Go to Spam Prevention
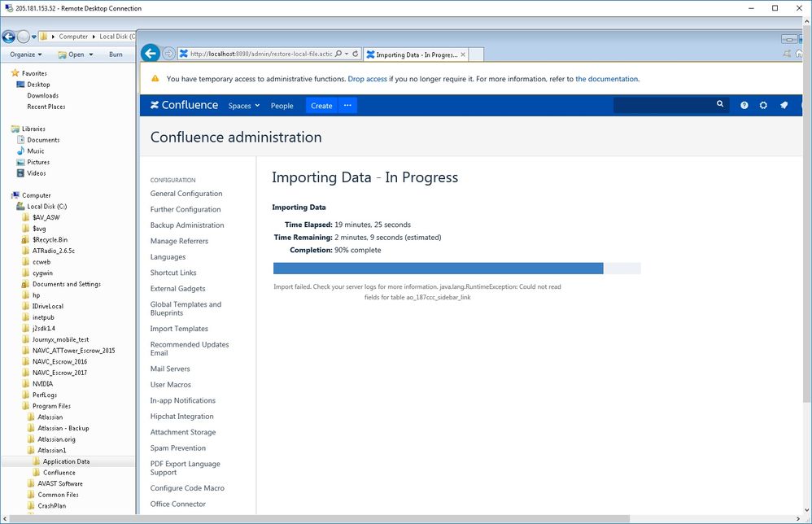 click(177, 448)
